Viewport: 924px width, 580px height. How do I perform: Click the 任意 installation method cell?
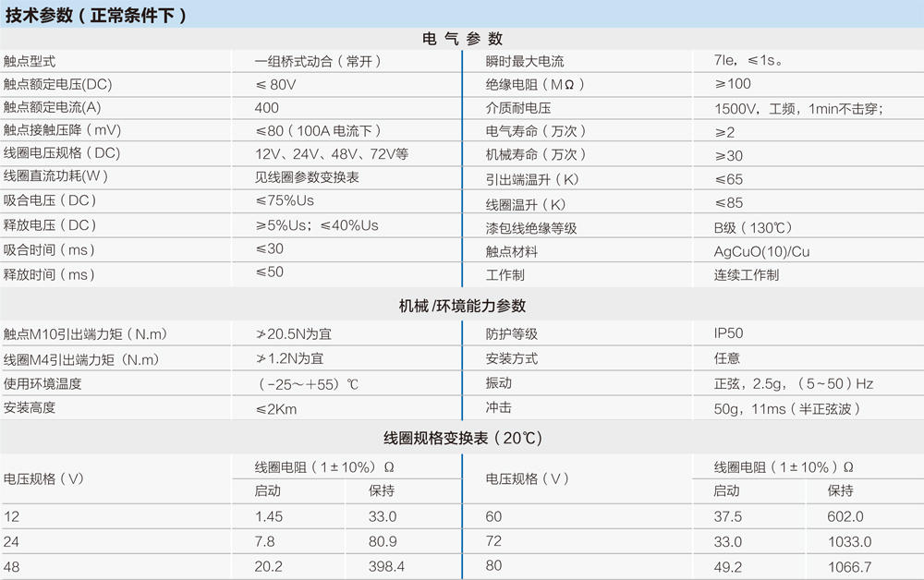click(x=721, y=359)
